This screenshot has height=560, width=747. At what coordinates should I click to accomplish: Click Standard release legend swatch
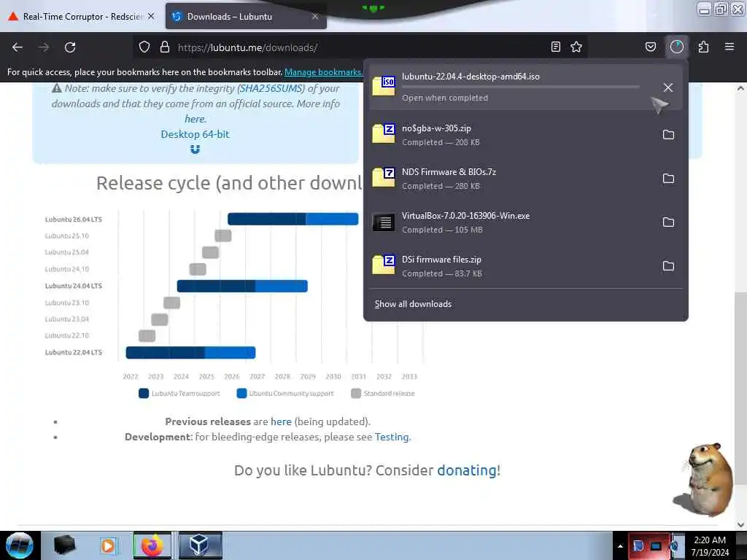[x=356, y=393]
